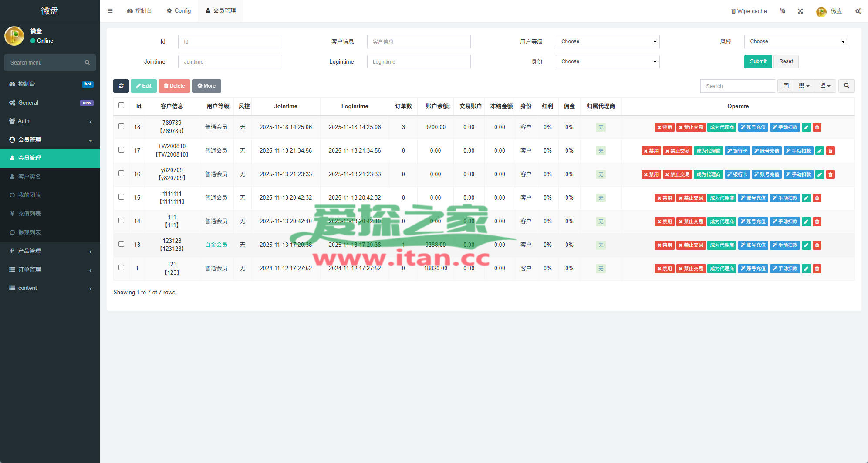Click the red trash icon for member 1
This screenshot has height=463, width=868.
tap(817, 269)
